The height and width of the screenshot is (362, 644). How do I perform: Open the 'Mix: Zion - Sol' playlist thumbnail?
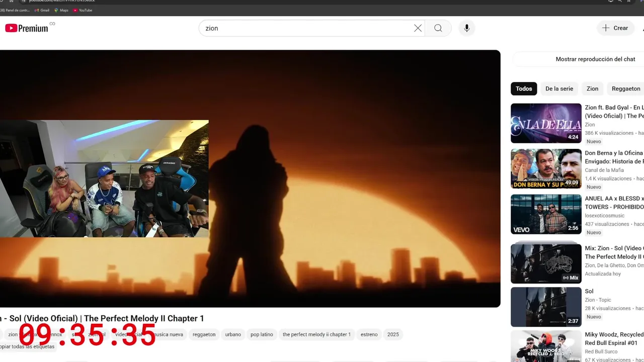point(546,263)
